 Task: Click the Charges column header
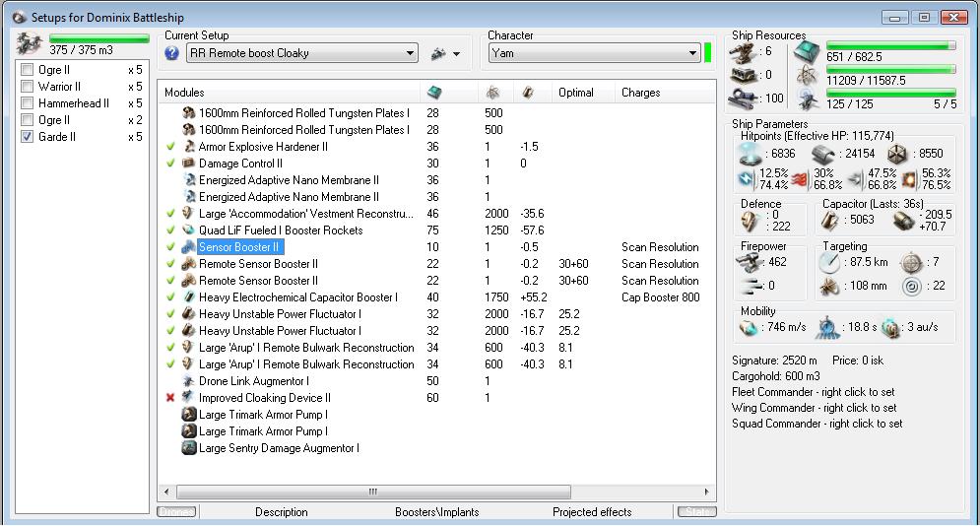coord(665,93)
